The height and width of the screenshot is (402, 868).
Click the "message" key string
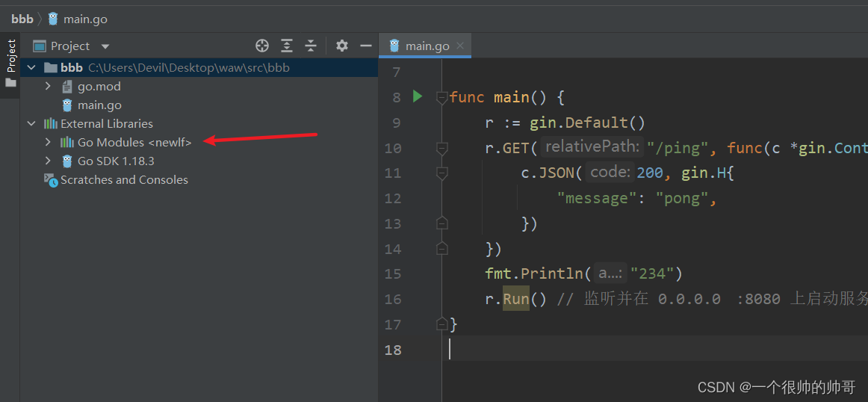(598, 198)
